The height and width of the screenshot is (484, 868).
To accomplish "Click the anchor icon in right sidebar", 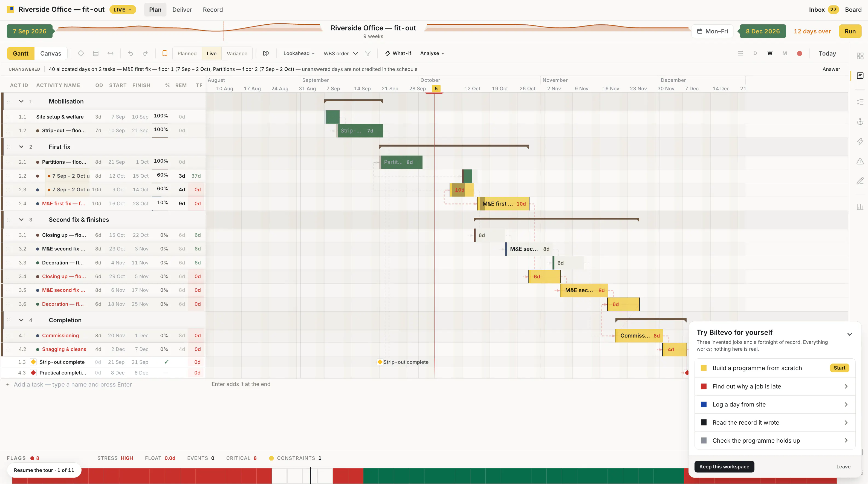I will [860, 122].
